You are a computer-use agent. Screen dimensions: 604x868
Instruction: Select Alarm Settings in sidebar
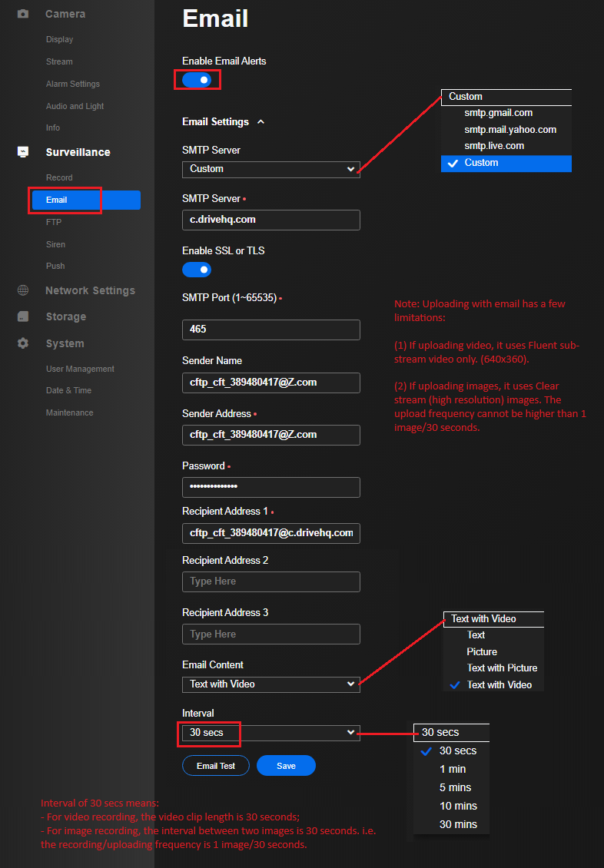73,84
